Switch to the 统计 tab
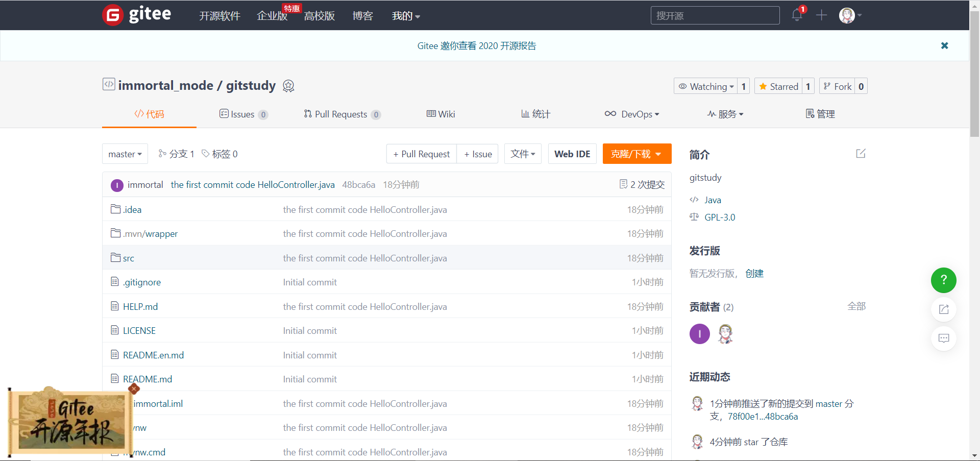Viewport: 980px width, 461px height. pyautogui.click(x=535, y=114)
